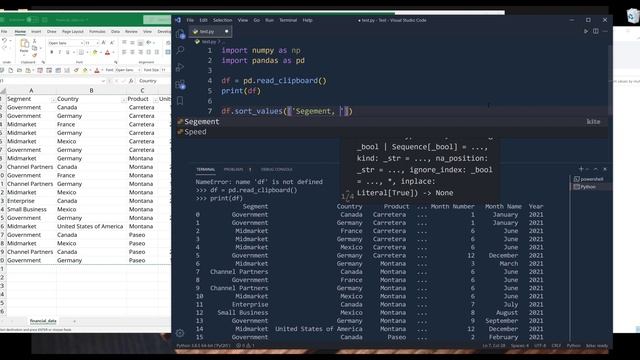
Task: Open the Manage gear in VS Code
Action: [x=180, y=333]
